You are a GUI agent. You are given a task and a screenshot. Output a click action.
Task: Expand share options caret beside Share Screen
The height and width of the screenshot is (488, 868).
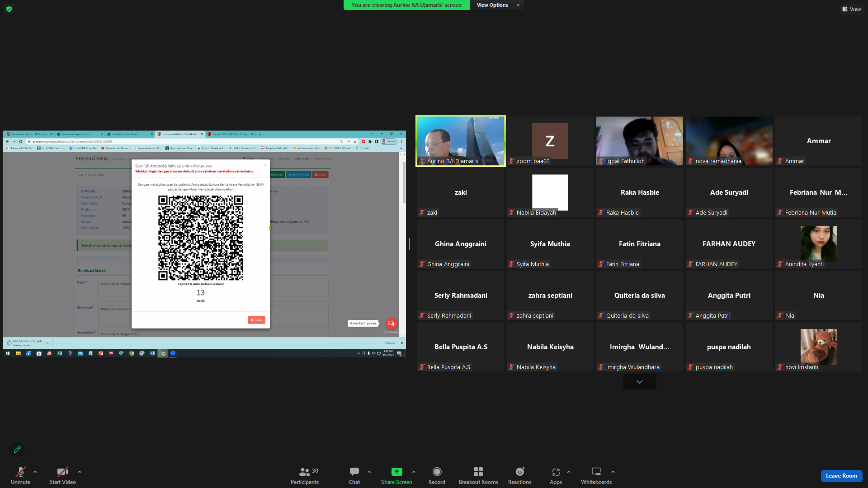point(414,472)
